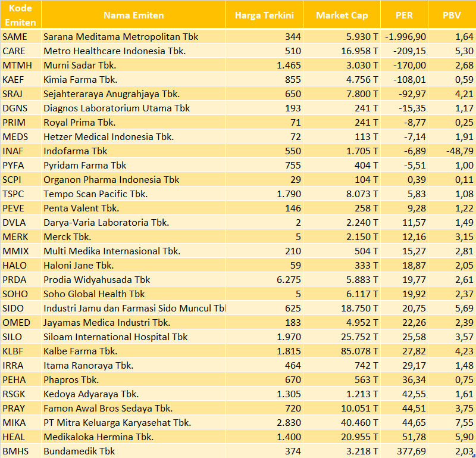Click the PER value -1.996,90

click(x=406, y=37)
